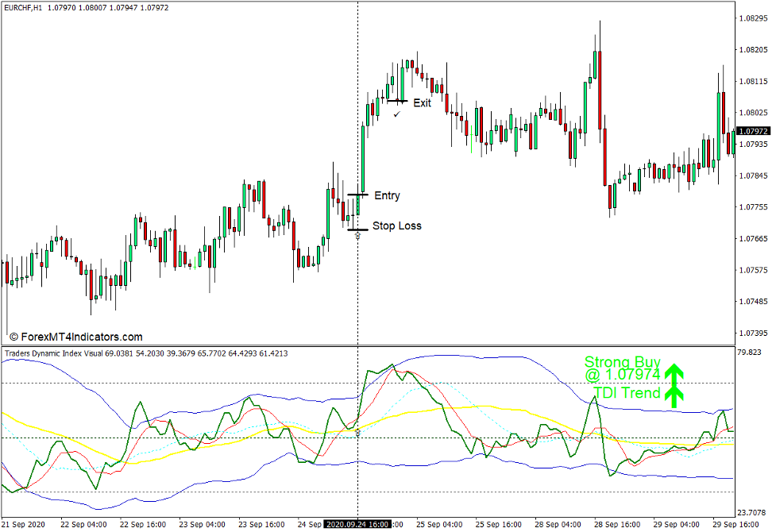
Task: Click the vertical dashed time separator line
Action: tap(357, 278)
